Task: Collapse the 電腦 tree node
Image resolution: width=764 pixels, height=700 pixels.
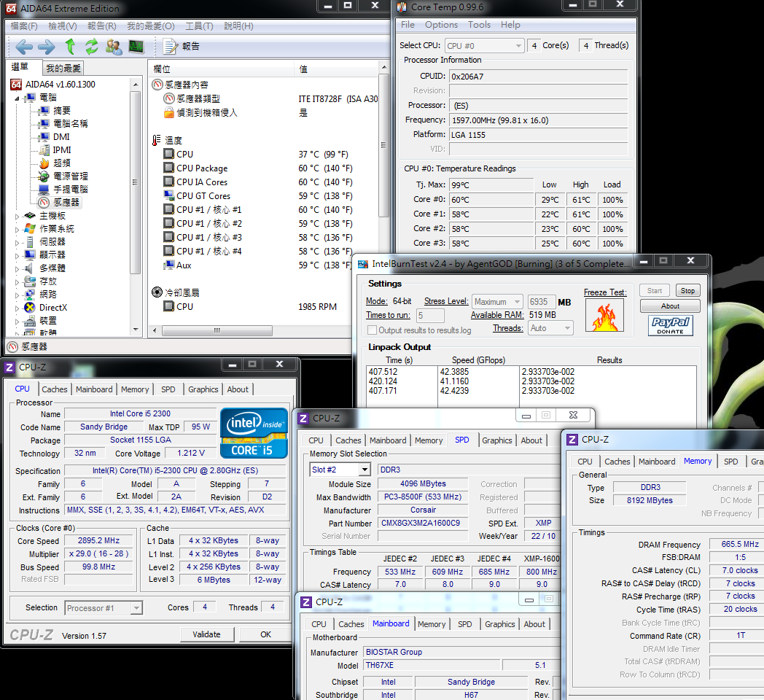Action: (17, 98)
